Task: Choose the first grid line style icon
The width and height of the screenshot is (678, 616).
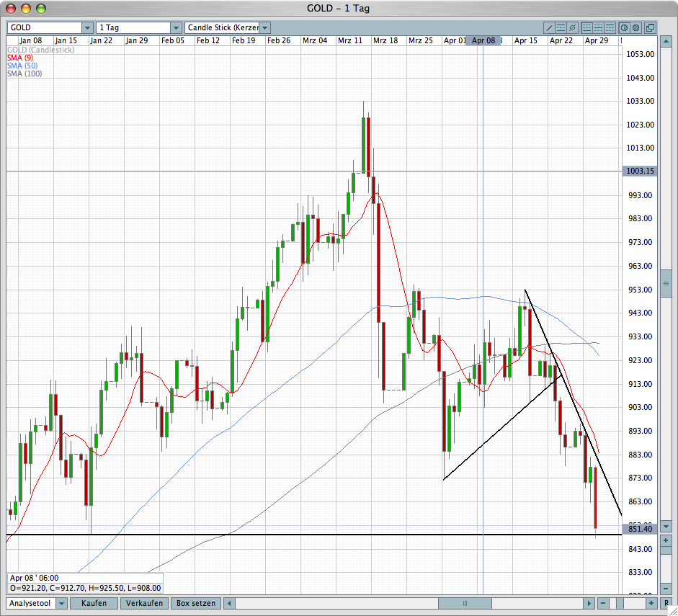Action: [586, 28]
